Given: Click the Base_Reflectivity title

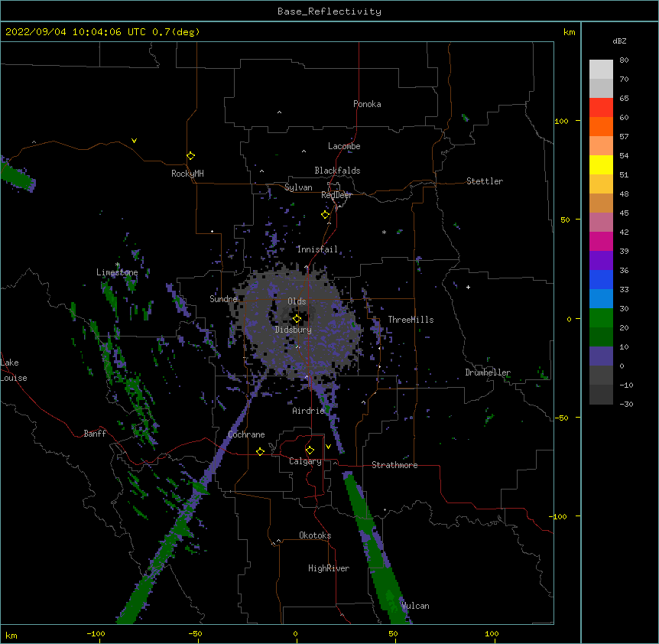Looking at the screenshot, I should (x=329, y=11).
